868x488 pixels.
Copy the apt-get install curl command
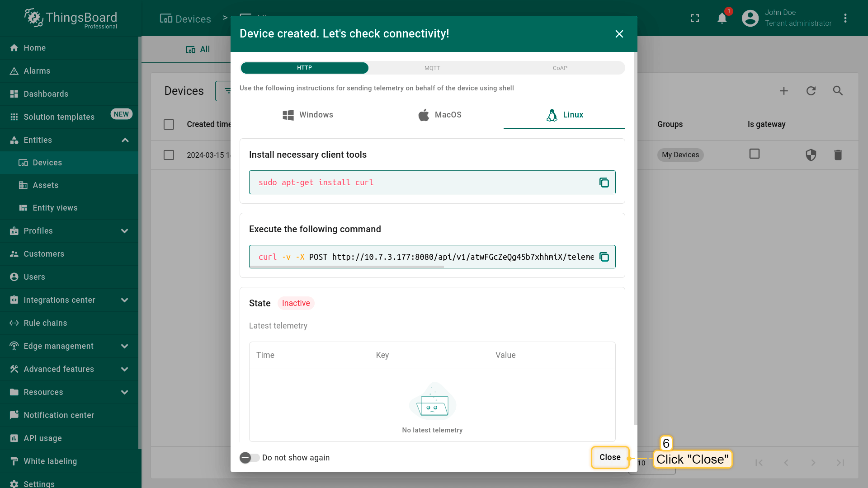coord(604,183)
